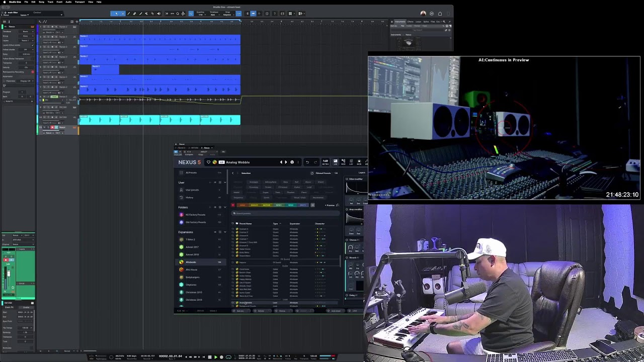Open the Song menu
644x362 pixels.
41,2
